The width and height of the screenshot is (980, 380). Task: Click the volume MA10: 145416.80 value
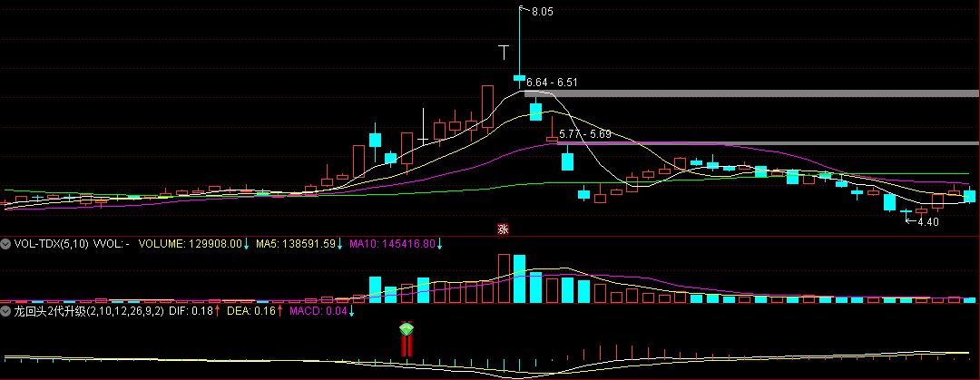coord(392,244)
